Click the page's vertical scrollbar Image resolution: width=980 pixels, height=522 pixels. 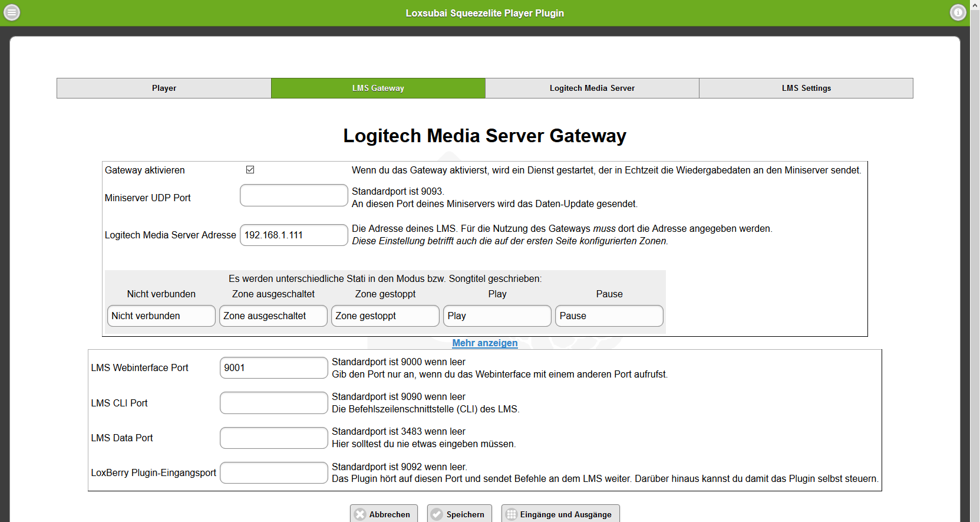coord(975,261)
